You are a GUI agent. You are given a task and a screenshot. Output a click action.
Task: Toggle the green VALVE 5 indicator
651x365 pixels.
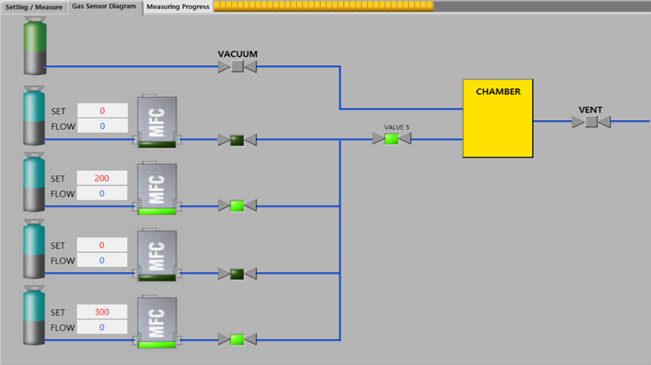(x=392, y=139)
